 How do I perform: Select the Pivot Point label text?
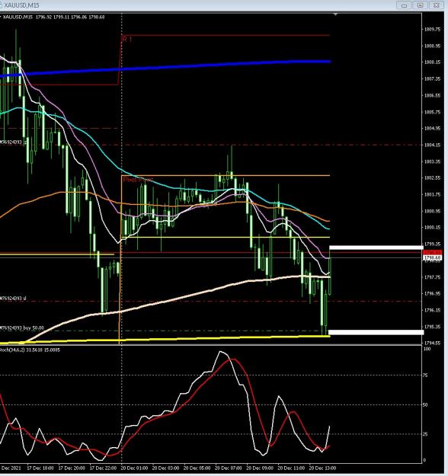138,180
